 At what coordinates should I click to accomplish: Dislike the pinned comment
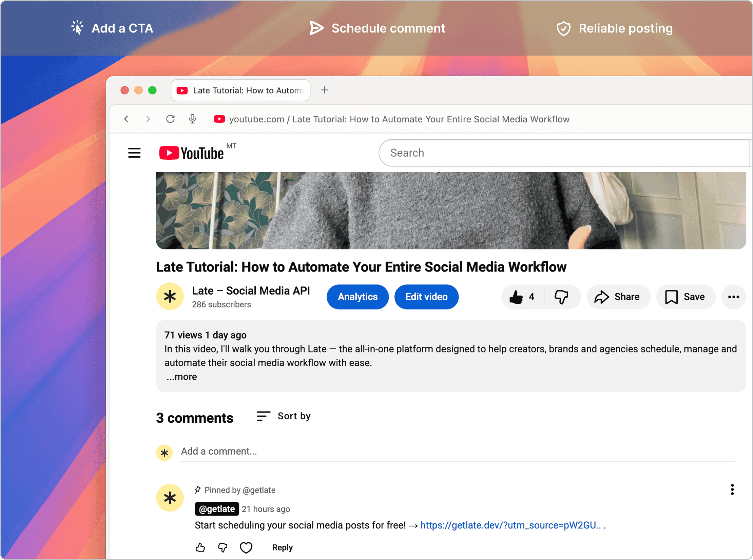(223, 547)
